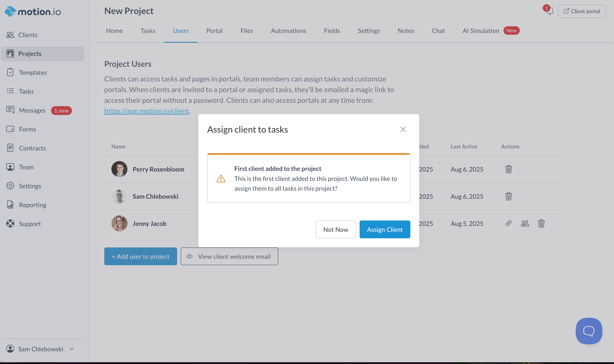Expand Sam Chlebowski account menu

(72, 349)
